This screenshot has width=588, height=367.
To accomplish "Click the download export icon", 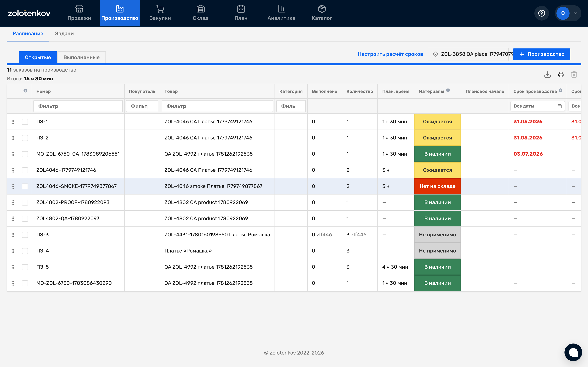I will [x=547, y=75].
